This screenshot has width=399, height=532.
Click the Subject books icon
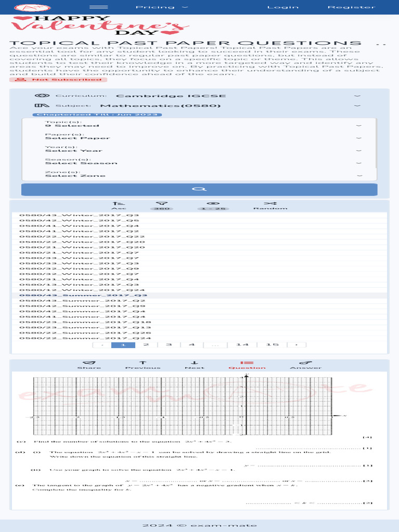coord(42,105)
